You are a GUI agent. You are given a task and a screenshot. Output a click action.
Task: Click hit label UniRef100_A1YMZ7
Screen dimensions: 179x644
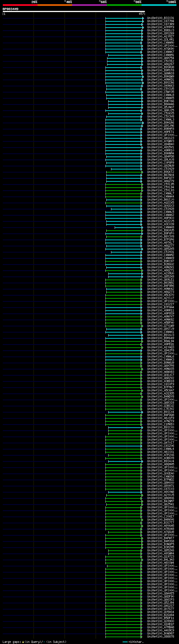(x=161, y=37)
